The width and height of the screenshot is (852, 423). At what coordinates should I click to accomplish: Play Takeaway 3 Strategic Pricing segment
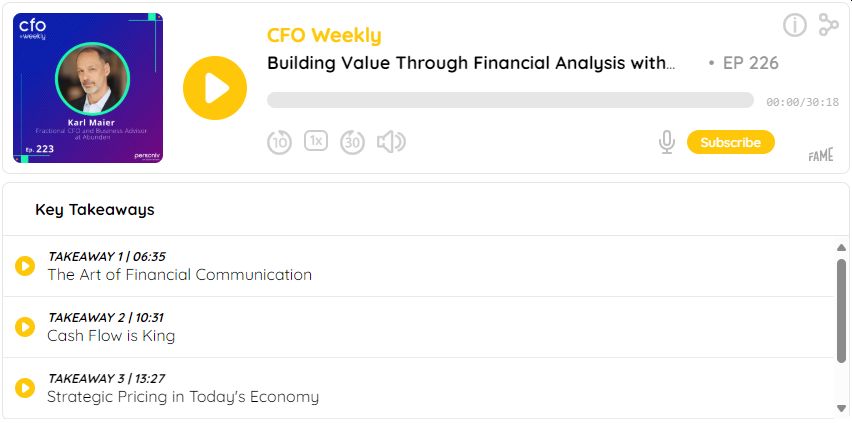click(x=25, y=388)
